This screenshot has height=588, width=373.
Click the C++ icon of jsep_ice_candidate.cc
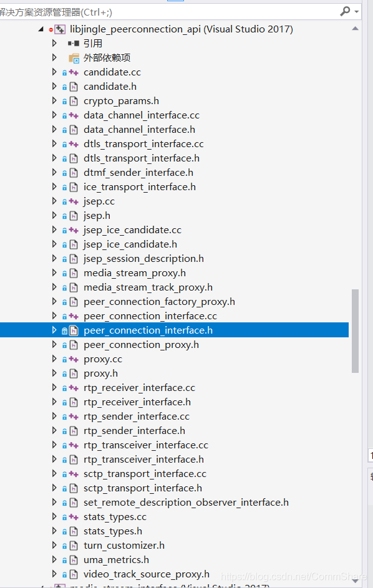coord(74,230)
